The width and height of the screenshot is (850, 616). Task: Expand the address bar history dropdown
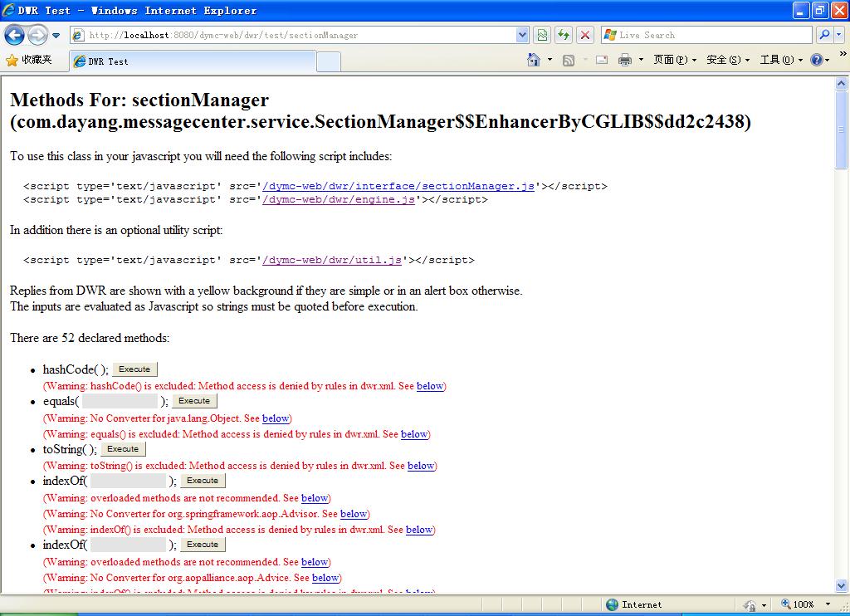(x=522, y=35)
